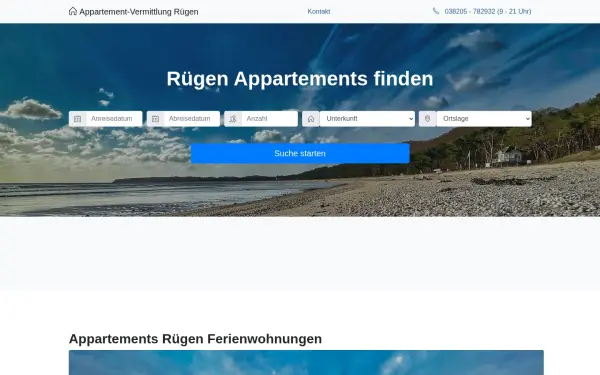Viewport: 600px width, 375px height.
Task: Click the persons icon beside Anzahl
Action: coord(233,119)
